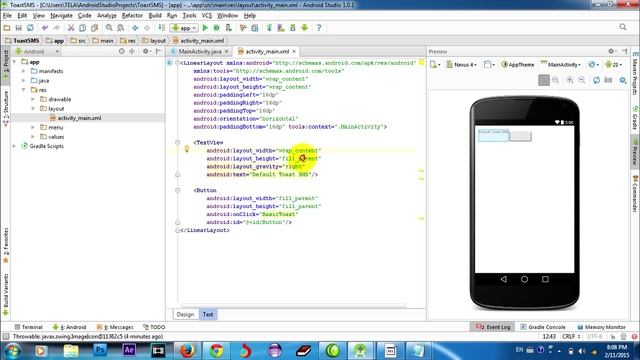This screenshot has height=360, width=640.
Task: Switch to the Design tab
Action: tap(185, 314)
